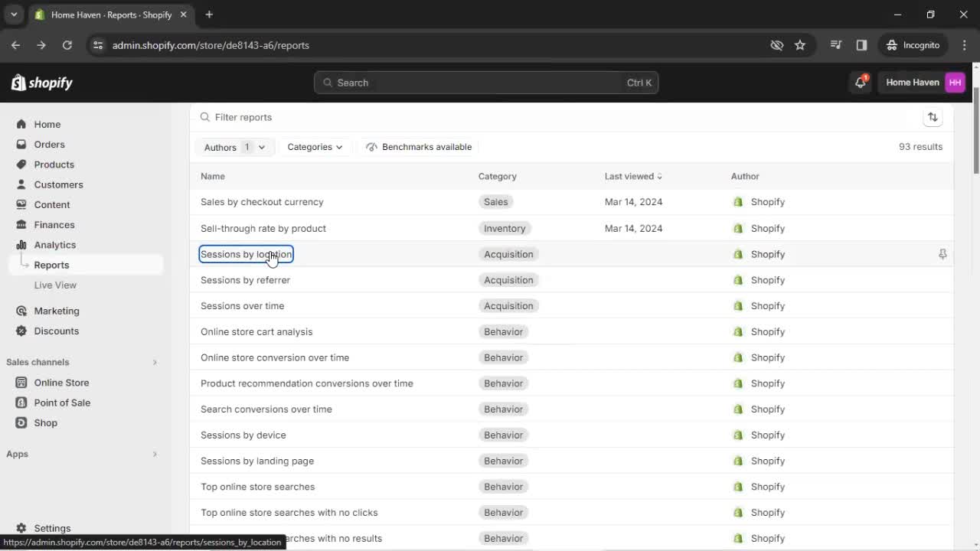Click browser back arrow
Image resolution: width=980 pixels, height=551 pixels.
click(15, 45)
